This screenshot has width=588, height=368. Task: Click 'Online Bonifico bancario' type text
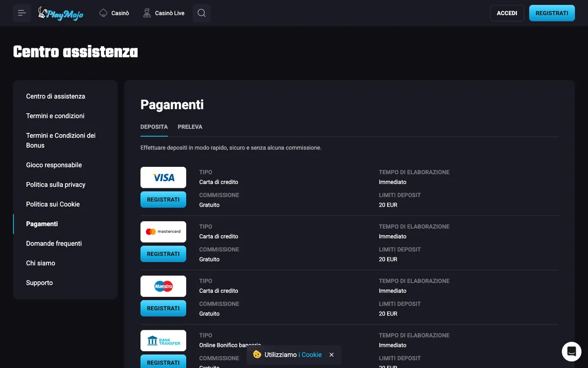click(230, 345)
